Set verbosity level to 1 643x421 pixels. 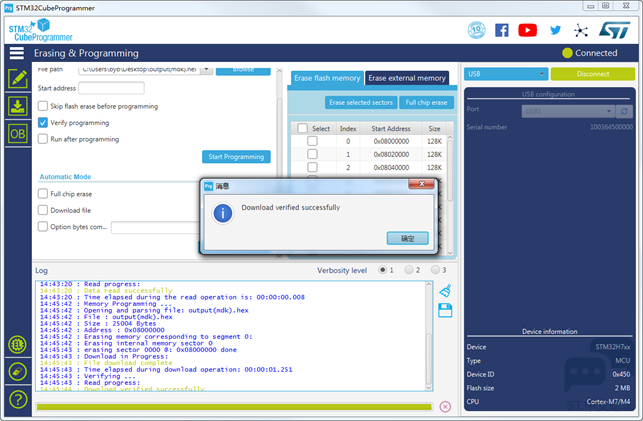[383, 270]
